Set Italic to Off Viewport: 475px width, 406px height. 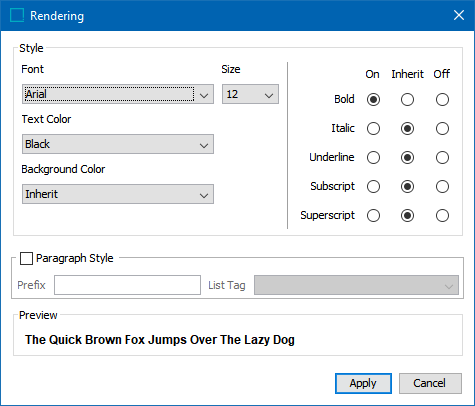coord(442,128)
